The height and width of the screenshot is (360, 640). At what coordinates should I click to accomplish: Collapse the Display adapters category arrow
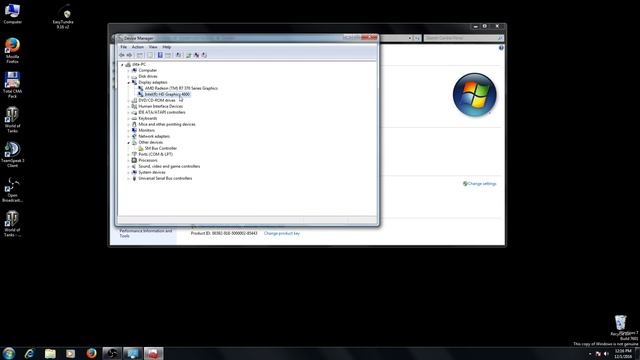[128, 82]
